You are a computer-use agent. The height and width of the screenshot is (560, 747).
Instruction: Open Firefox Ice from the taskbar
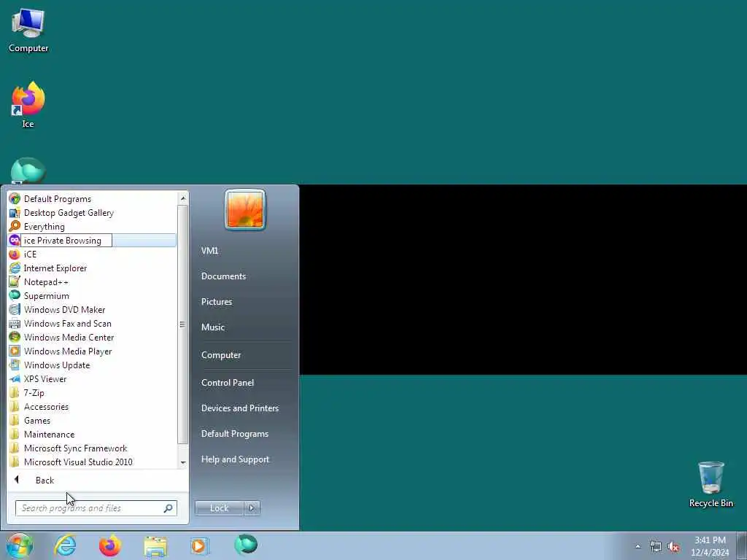(x=110, y=545)
